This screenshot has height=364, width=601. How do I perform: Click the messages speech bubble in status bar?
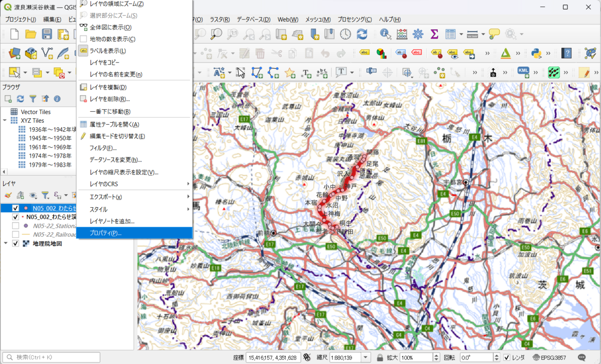tap(582, 357)
